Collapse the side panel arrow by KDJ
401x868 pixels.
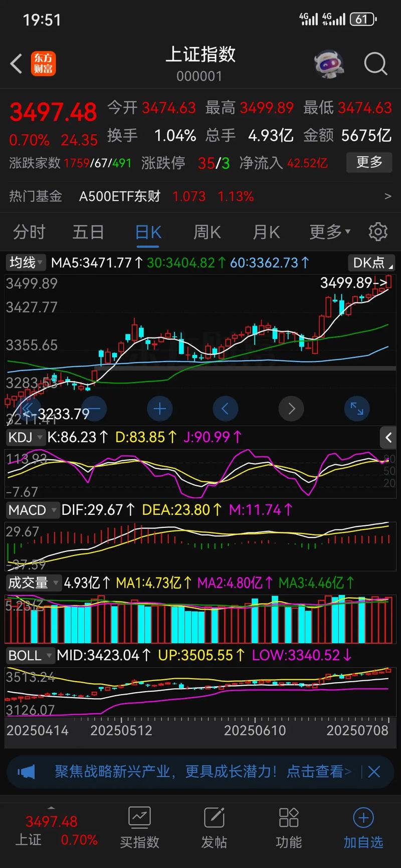(387, 437)
